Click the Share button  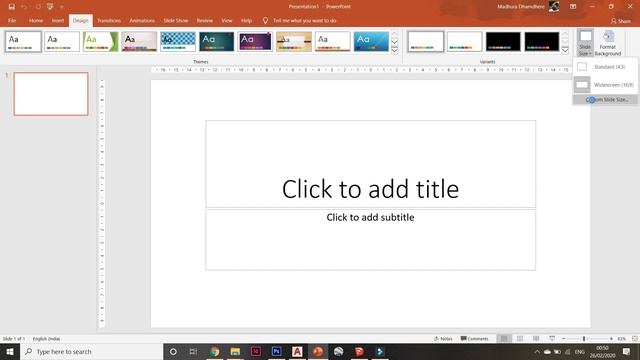coord(621,21)
